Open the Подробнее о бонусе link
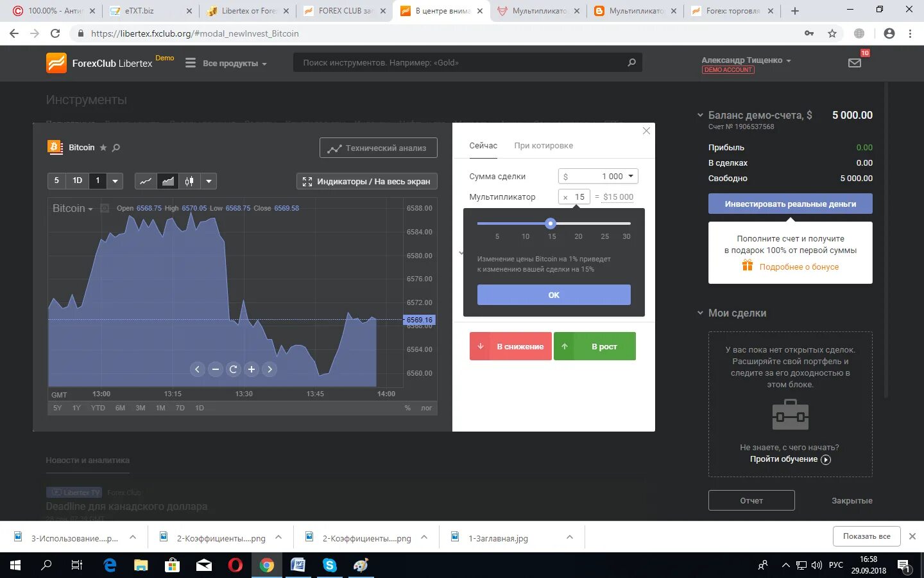The height and width of the screenshot is (578, 924). click(799, 267)
